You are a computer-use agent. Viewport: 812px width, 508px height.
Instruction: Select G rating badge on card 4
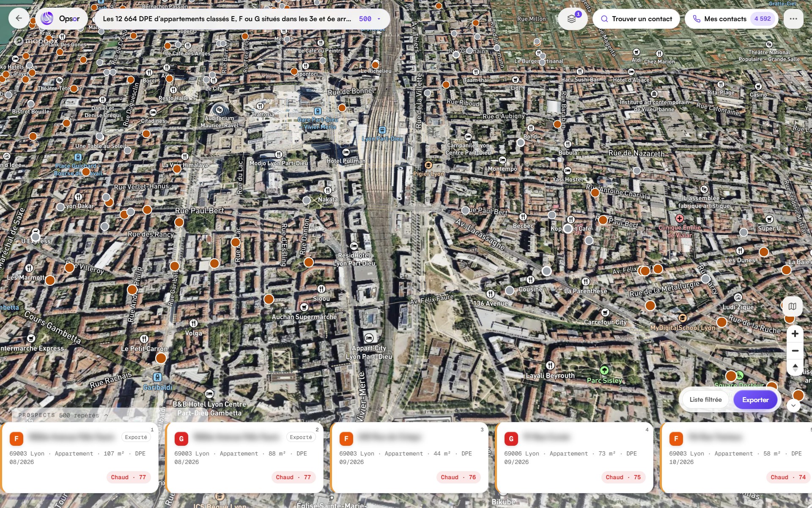[x=511, y=439]
